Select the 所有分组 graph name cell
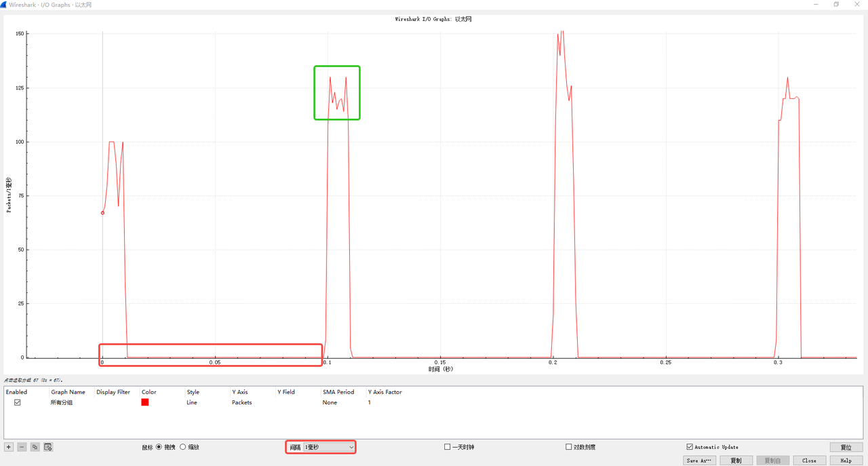The image size is (868, 466). (62, 402)
